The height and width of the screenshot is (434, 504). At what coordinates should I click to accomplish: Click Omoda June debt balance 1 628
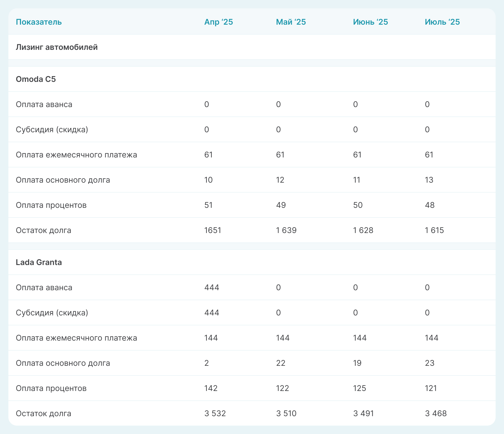pos(363,230)
